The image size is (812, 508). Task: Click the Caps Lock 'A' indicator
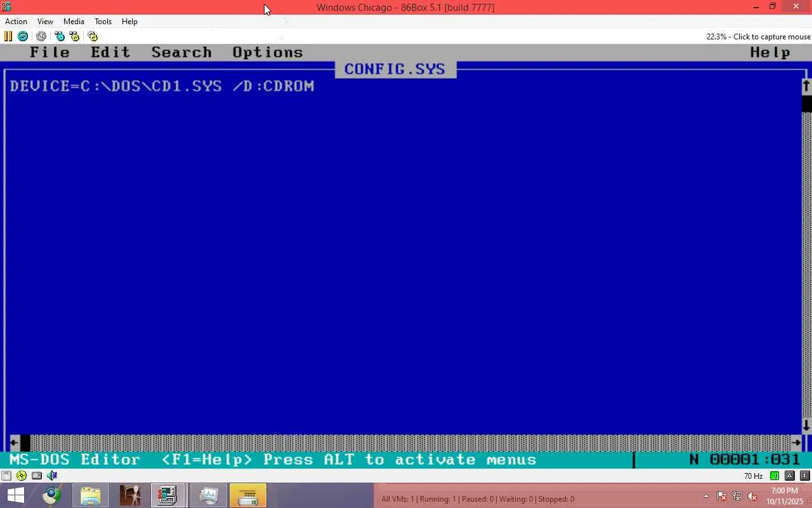[790, 476]
